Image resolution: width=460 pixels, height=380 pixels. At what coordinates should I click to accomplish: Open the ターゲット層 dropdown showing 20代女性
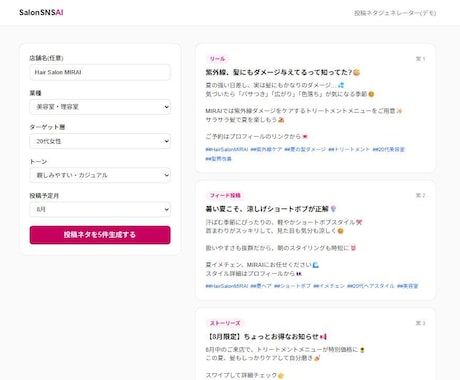[100, 141]
